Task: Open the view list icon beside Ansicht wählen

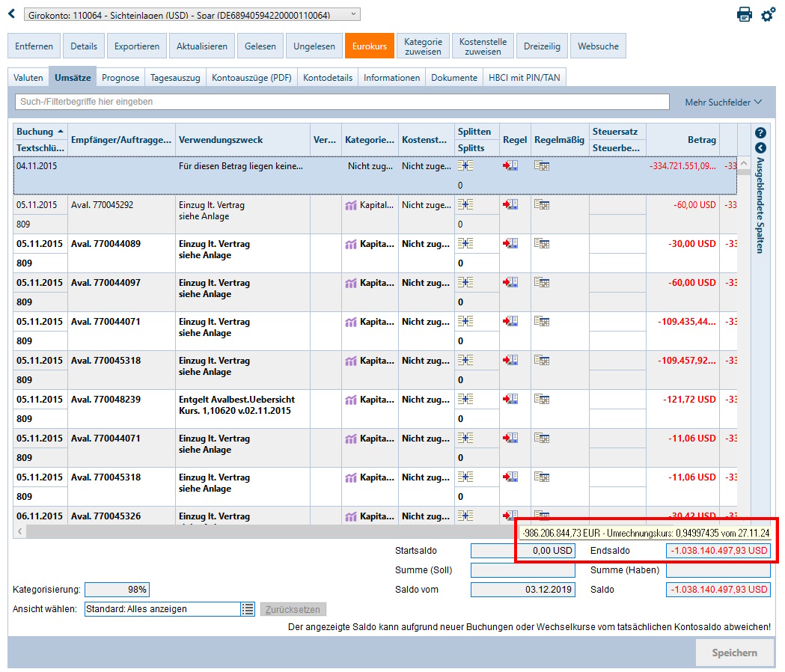Action: (248, 609)
